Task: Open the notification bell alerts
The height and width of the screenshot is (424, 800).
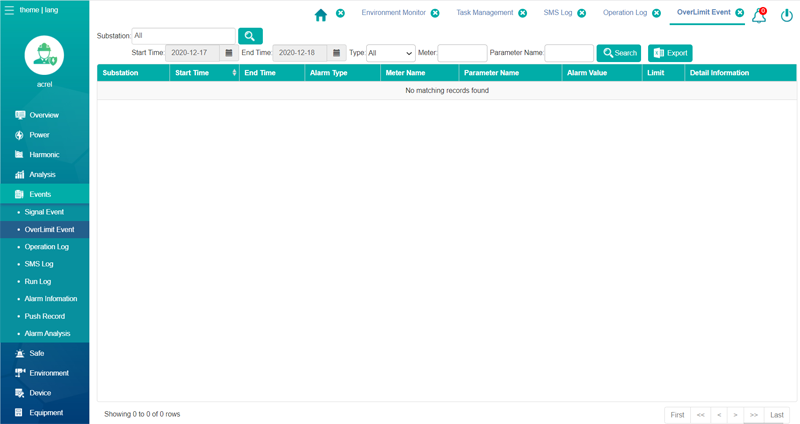Action: click(x=759, y=15)
